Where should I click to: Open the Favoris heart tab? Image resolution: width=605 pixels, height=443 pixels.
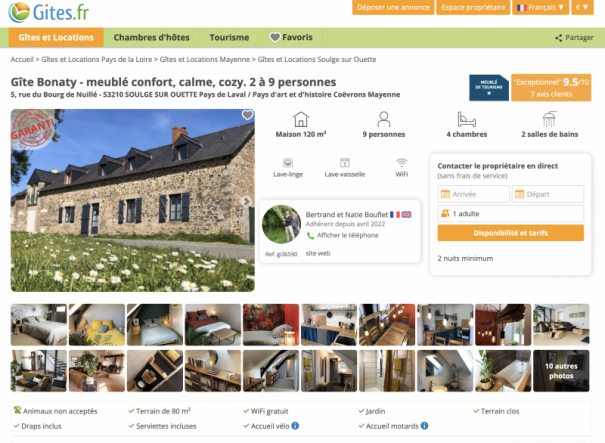point(291,37)
